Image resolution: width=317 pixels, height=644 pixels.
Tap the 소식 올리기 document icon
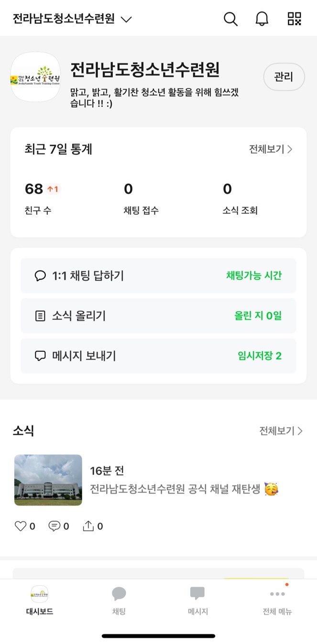(41, 316)
